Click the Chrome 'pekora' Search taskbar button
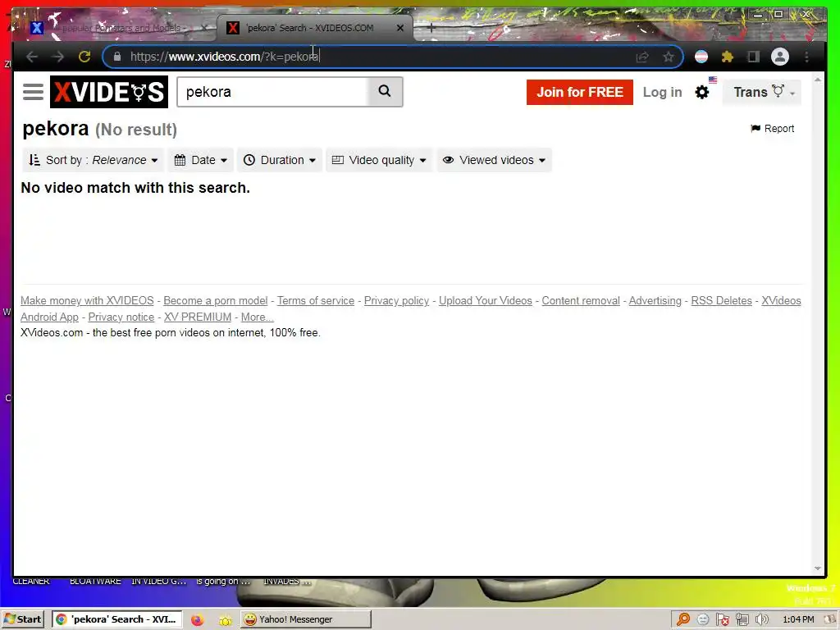Image resolution: width=840 pixels, height=630 pixels. [x=117, y=619]
